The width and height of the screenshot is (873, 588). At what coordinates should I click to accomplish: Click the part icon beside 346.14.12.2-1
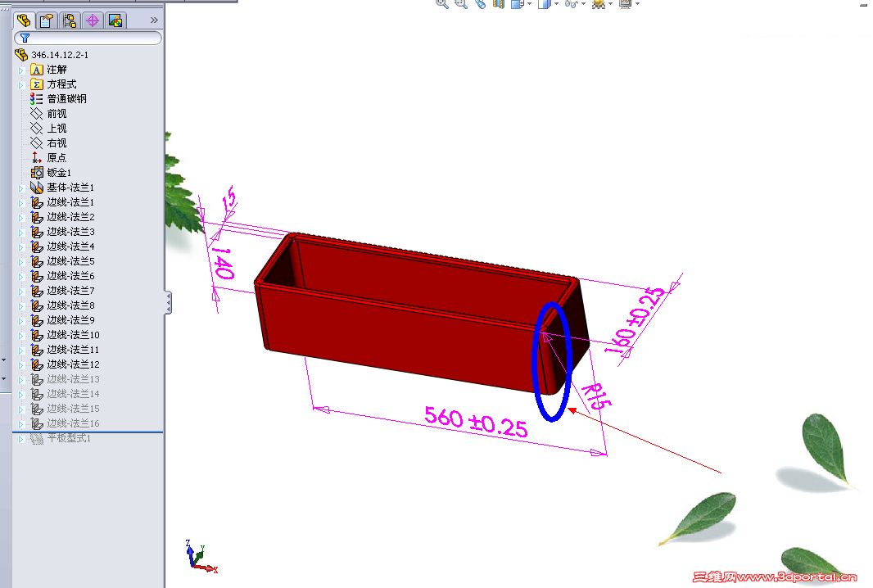21,55
